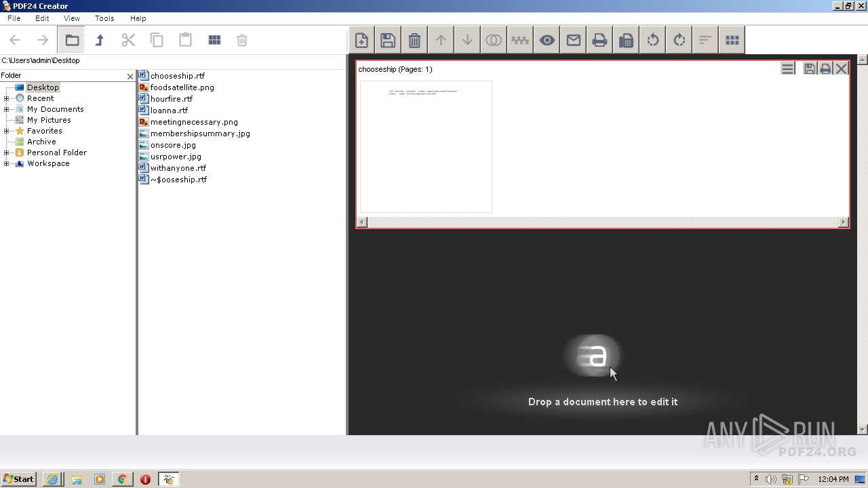
Task: Expand the Recent tree node
Action: [6, 98]
